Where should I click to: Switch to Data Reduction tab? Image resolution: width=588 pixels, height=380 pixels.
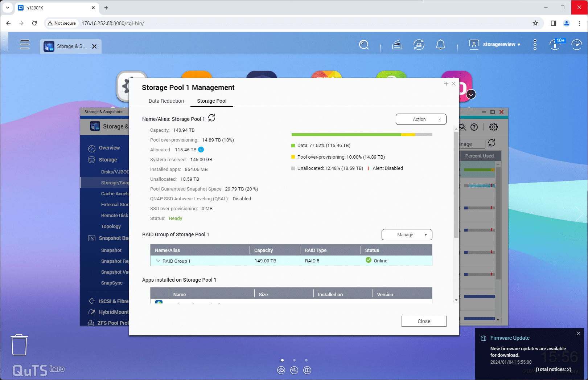click(166, 101)
